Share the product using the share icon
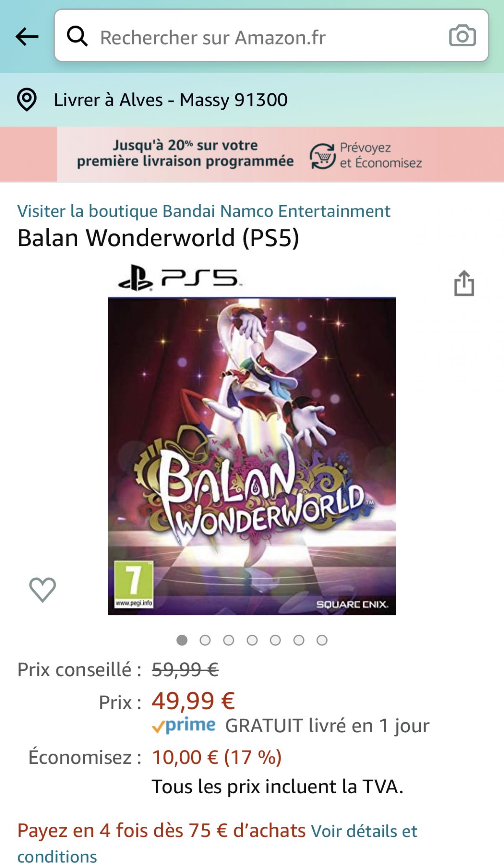This screenshot has width=504, height=865. click(464, 283)
